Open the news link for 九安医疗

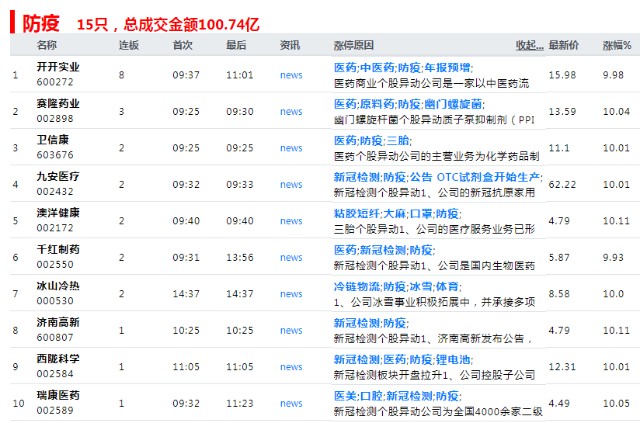tap(291, 185)
